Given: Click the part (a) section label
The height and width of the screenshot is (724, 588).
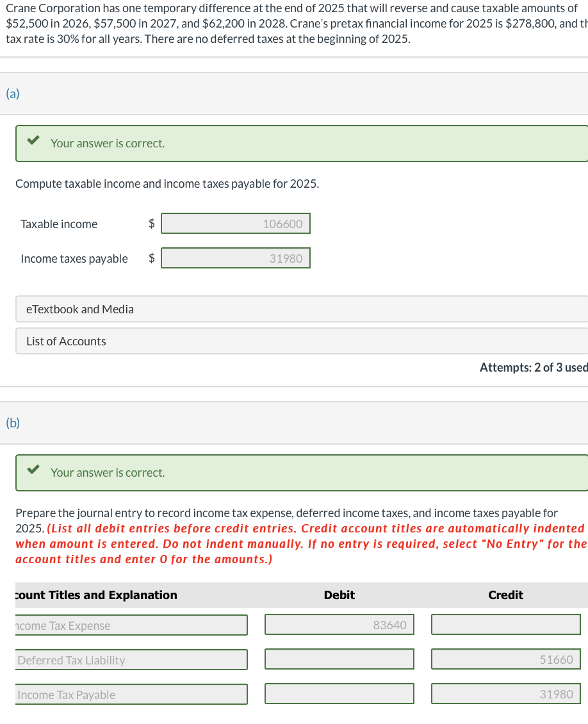Looking at the screenshot, I should 13,94.
